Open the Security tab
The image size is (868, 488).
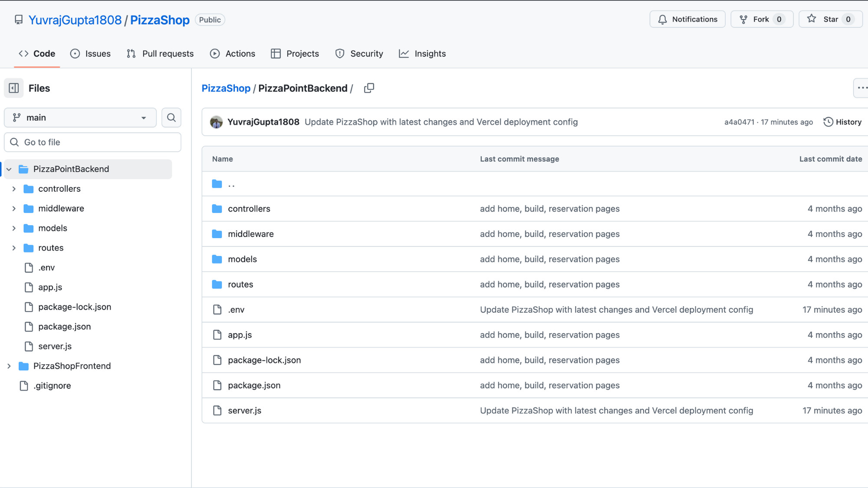tap(359, 54)
